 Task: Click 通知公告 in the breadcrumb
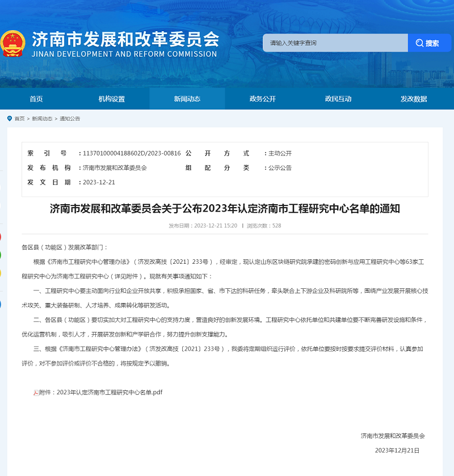(70, 119)
